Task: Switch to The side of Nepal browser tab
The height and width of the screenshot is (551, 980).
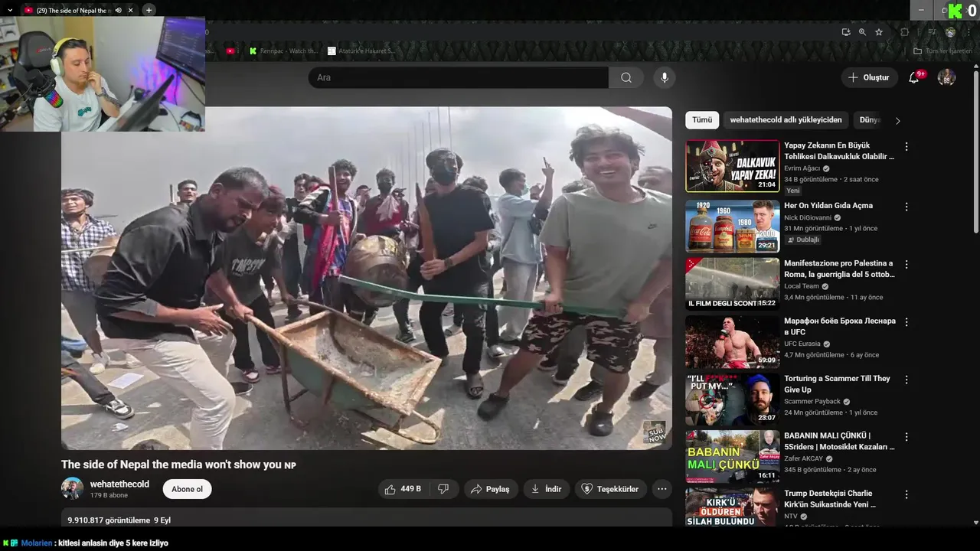Action: tap(73, 10)
